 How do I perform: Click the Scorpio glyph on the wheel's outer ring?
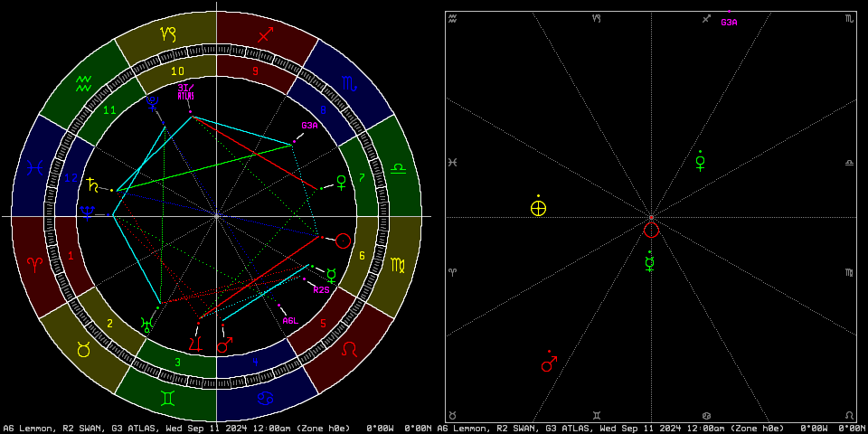click(x=349, y=84)
